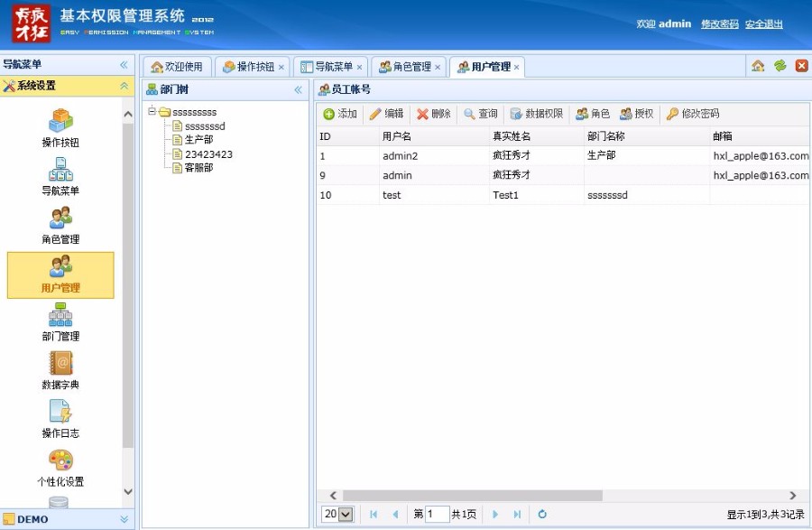Sort by the 真实姓名 column header
Image resolution: width=812 pixels, height=530 pixels.
point(537,136)
